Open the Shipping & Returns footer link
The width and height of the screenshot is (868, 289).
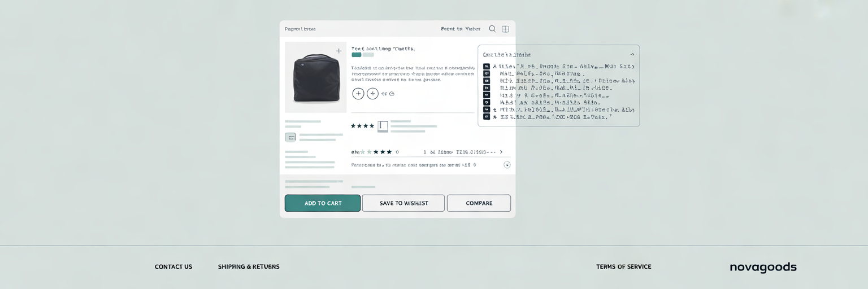(x=249, y=267)
